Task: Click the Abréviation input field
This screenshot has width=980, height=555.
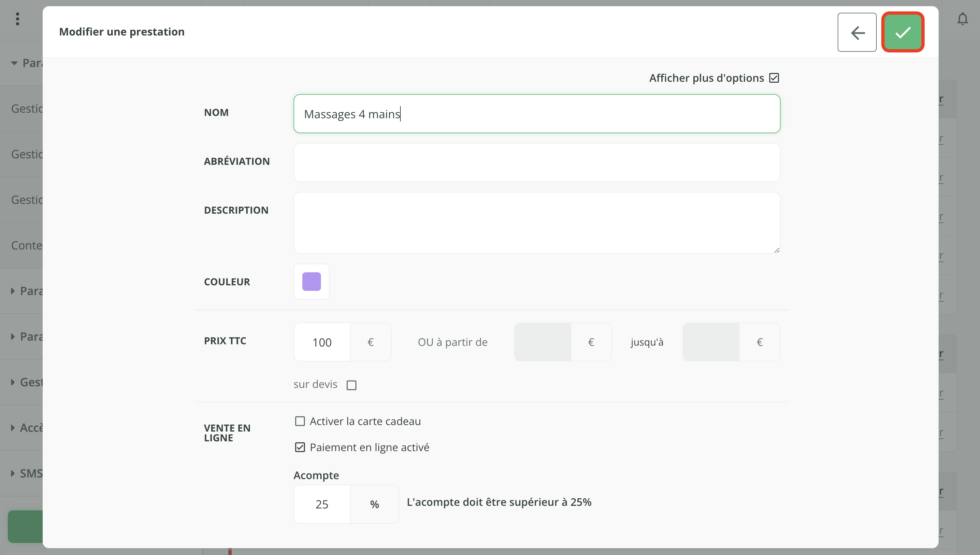Action: (536, 163)
